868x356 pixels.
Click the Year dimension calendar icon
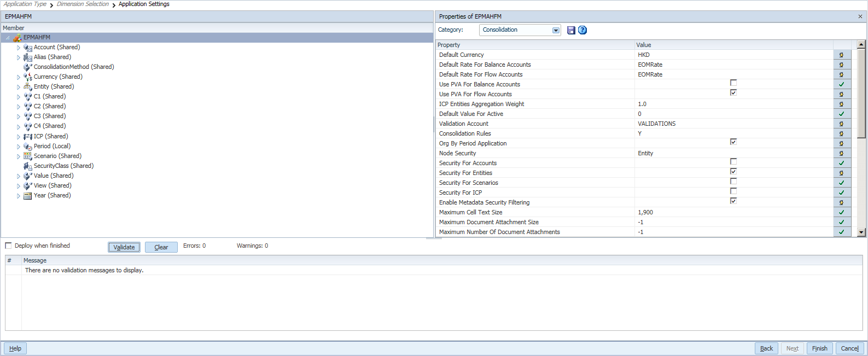point(28,196)
